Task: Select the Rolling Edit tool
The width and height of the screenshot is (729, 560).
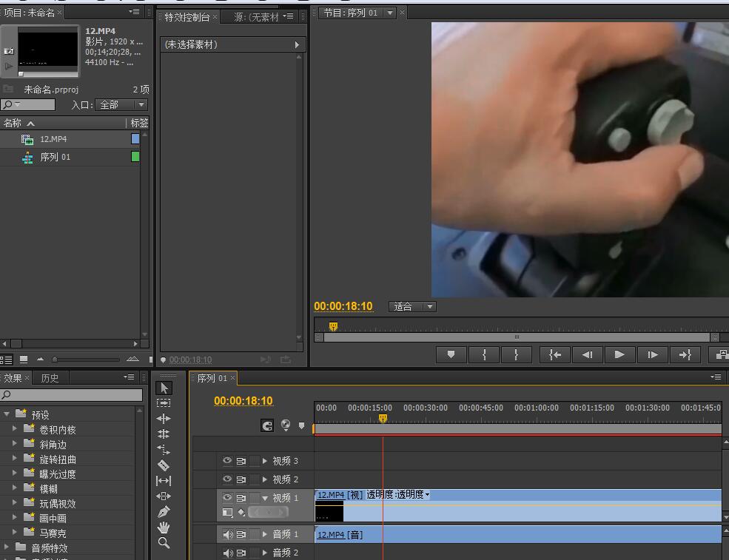Action: pyautogui.click(x=164, y=434)
